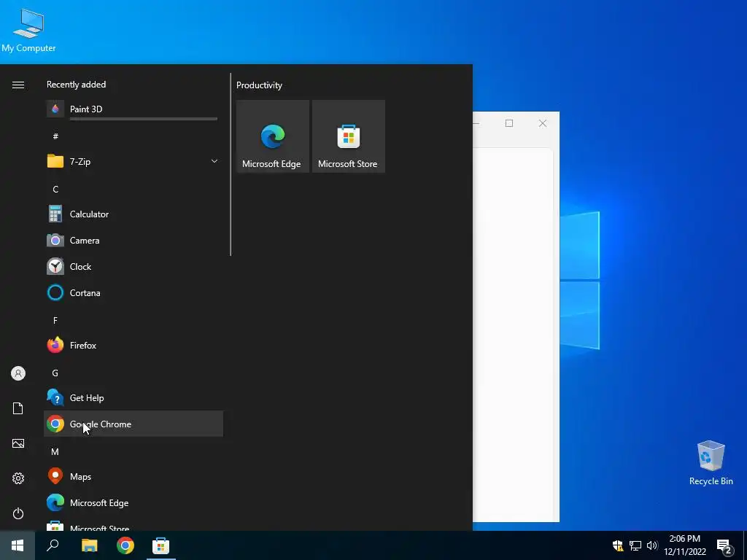Launch Google Chrome from app list
This screenshot has width=747, height=560.
[133, 424]
